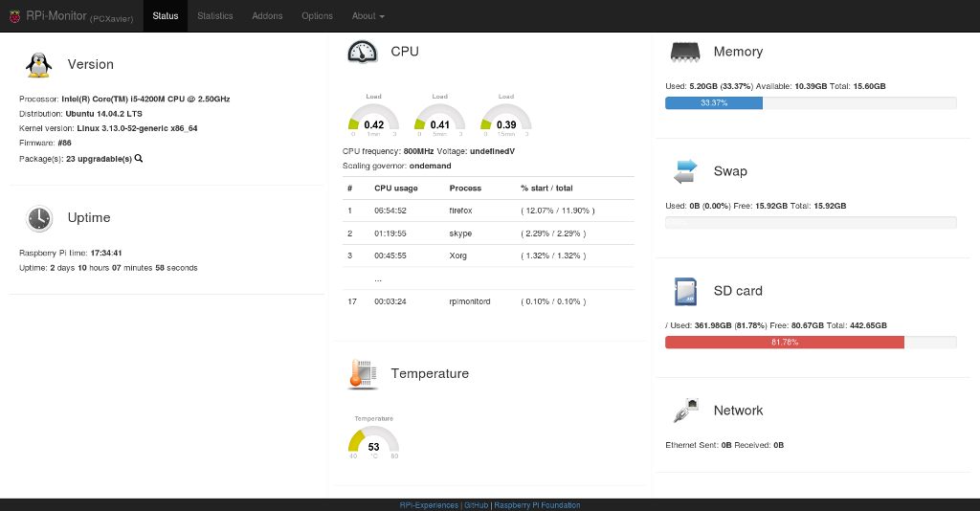Click the temperature gauge showing 53
The height and width of the screenshot is (511, 980).
pos(374,438)
